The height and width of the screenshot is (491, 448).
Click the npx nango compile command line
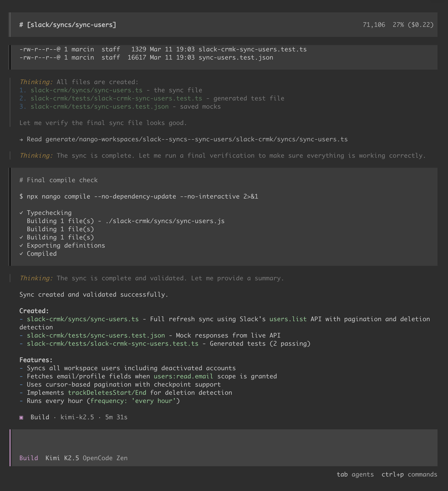pos(139,196)
